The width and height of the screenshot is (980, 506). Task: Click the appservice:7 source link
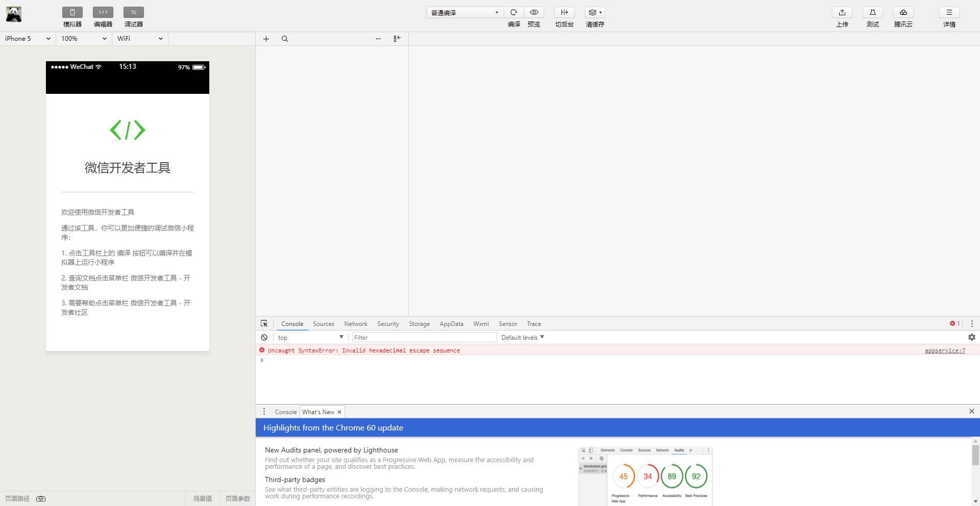pyautogui.click(x=945, y=350)
